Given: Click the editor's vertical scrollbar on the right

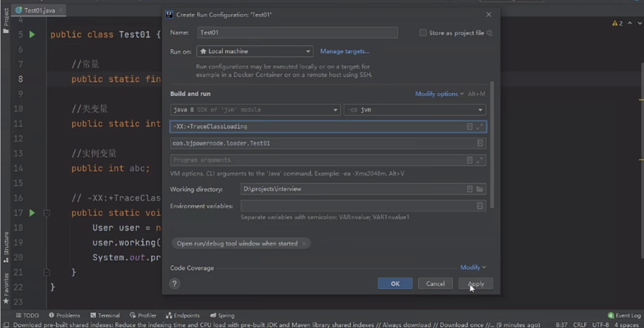Looking at the screenshot, I should (x=642, y=160).
